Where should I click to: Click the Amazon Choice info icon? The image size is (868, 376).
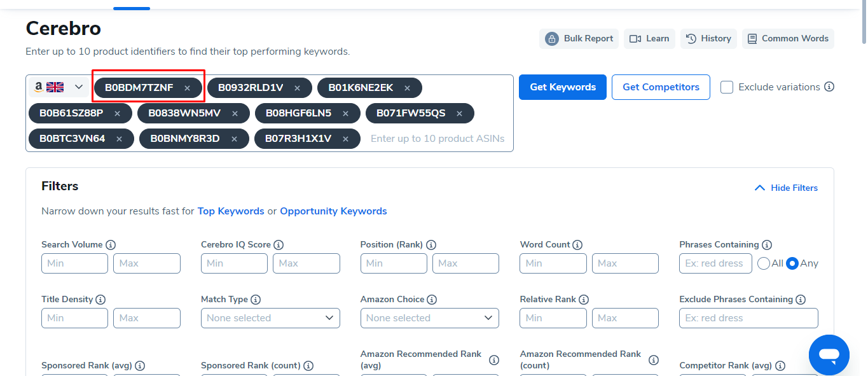[x=432, y=300]
